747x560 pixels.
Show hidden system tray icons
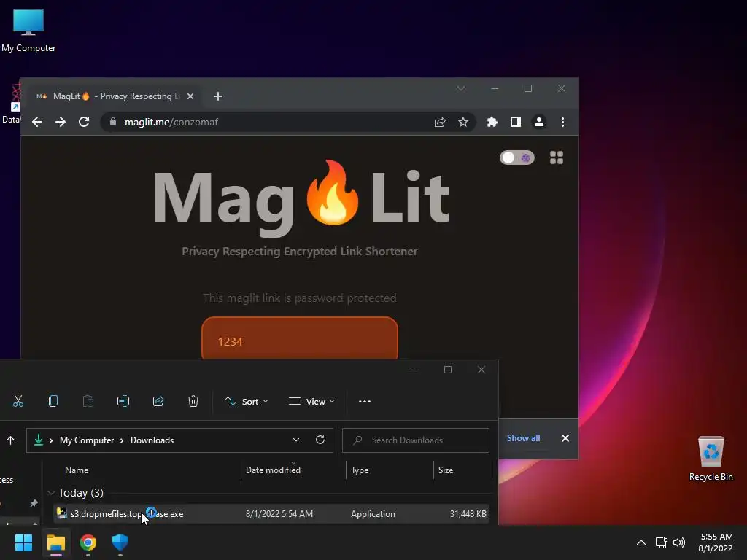coord(641,542)
